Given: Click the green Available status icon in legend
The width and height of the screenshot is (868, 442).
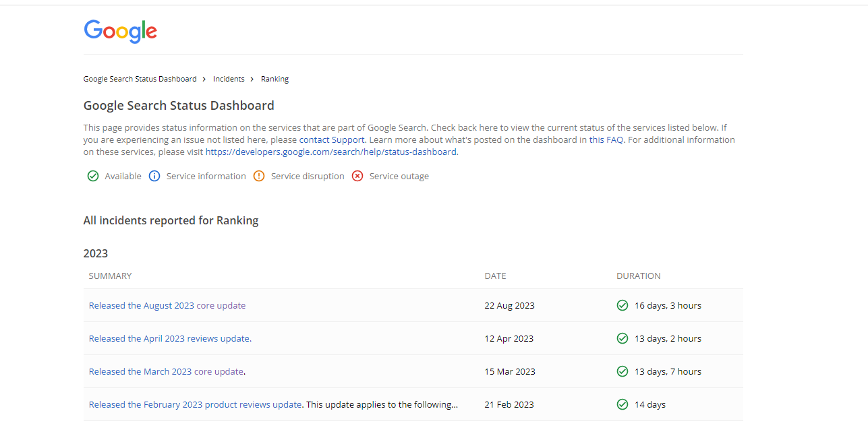Looking at the screenshot, I should (x=93, y=176).
